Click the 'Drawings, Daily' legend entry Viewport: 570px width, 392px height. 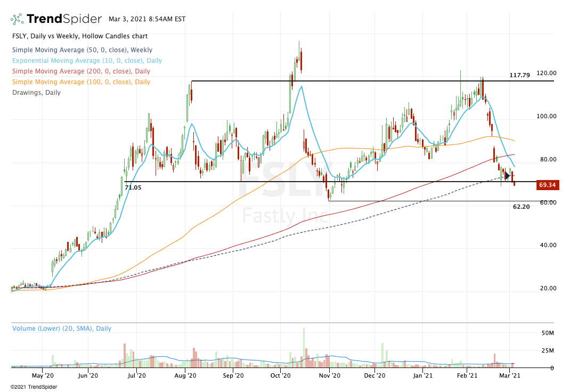click(x=36, y=92)
